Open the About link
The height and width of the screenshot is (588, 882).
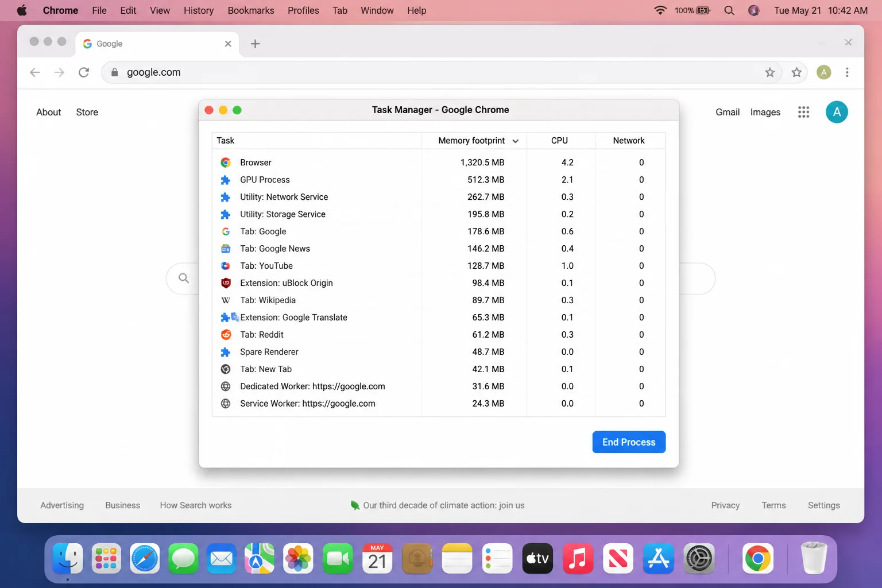pos(49,112)
